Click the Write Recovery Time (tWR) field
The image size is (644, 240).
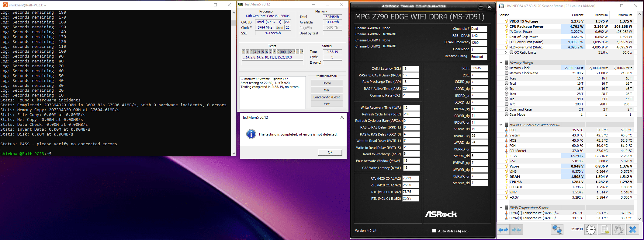tap(411, 108)
